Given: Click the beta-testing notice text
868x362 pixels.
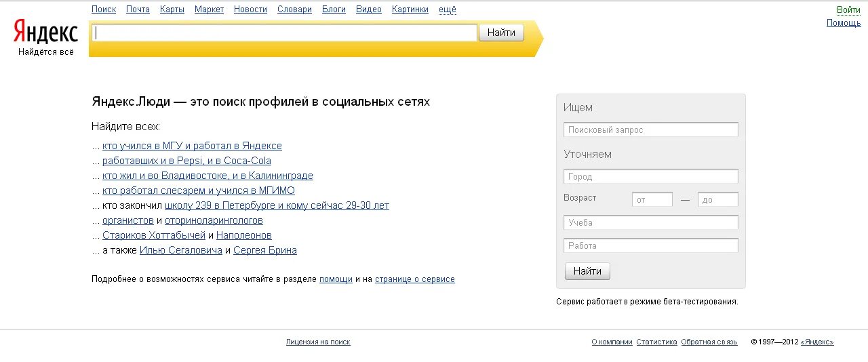Looking at the screenshot, I should (647, 302).
